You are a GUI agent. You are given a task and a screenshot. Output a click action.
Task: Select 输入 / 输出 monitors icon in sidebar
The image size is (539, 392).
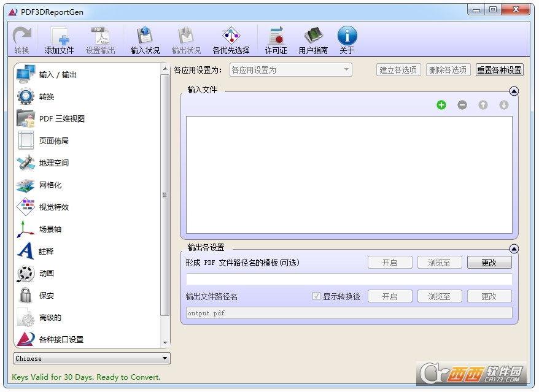coord(26,74)
